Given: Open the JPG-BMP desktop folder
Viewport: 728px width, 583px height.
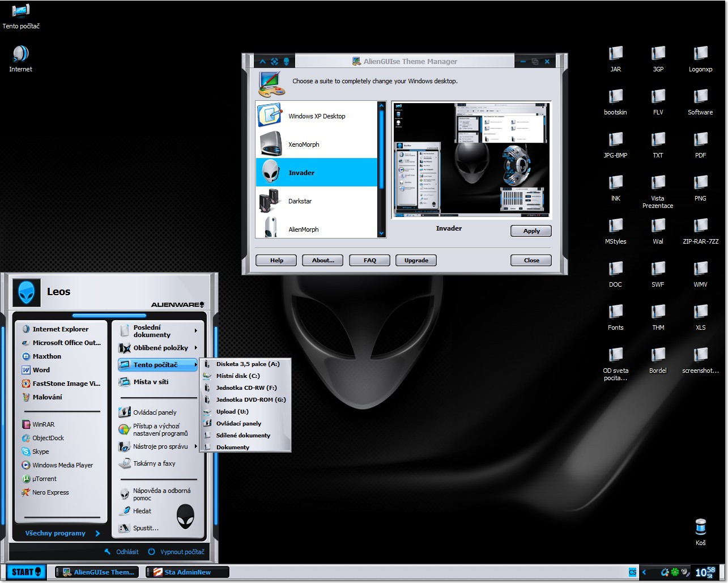Looking at the screenshot, I should [x=616, y=145].
